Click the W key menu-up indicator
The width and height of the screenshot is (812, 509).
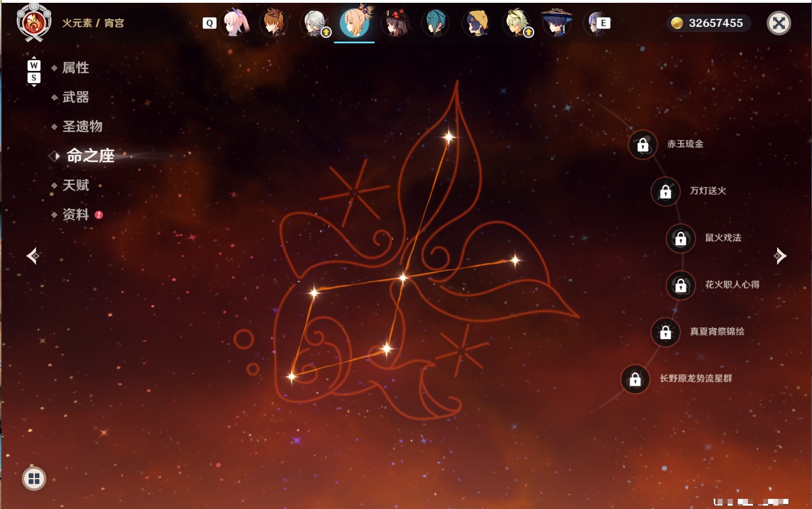[x=34, y=65]
